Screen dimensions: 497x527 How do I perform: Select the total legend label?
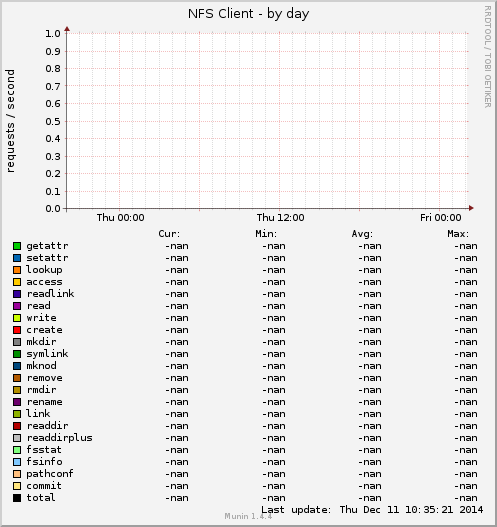pyautogui.click(x=41, y=498)
